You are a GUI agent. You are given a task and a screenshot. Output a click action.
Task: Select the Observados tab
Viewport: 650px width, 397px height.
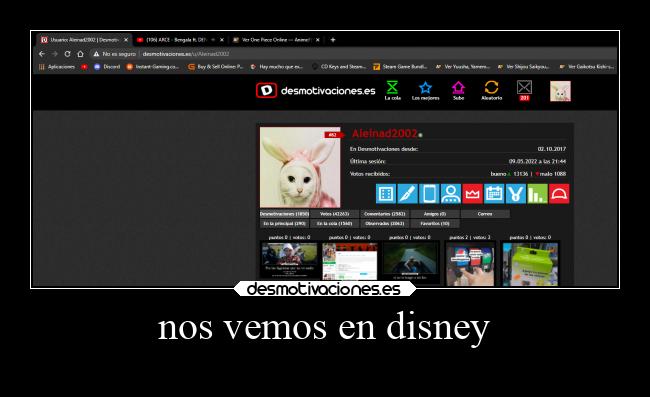tap(384, 224)
